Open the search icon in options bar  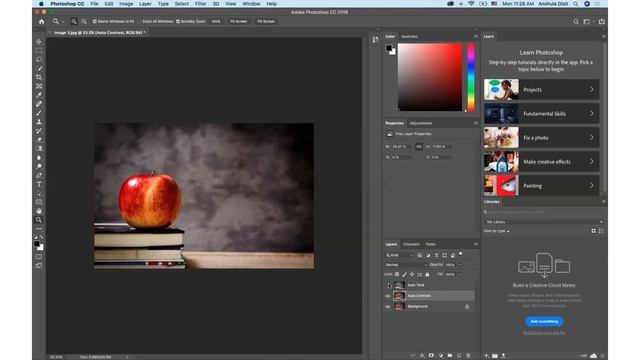pyautogui.click(x=576, y=21)
